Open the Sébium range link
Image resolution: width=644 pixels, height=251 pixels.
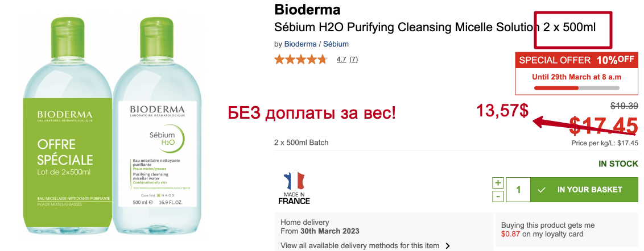pos(336,44)
